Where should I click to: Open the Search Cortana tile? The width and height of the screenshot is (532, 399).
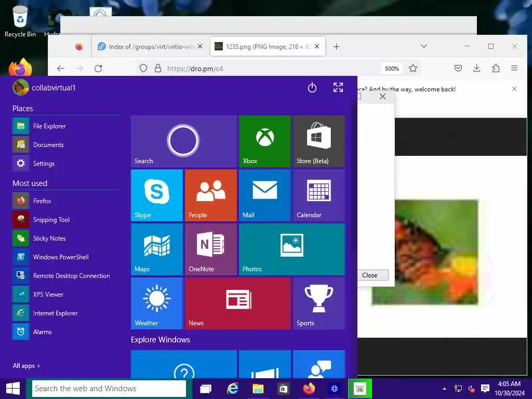coord(183,141)
